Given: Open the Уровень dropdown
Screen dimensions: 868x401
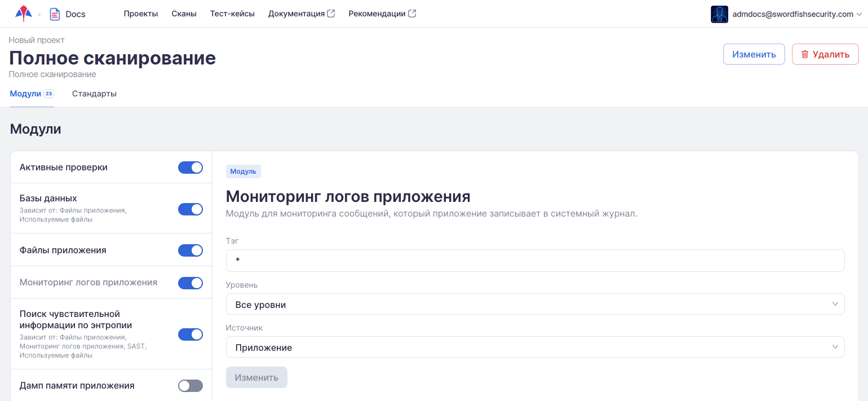Looking at the screenshot, I should 535,305.
